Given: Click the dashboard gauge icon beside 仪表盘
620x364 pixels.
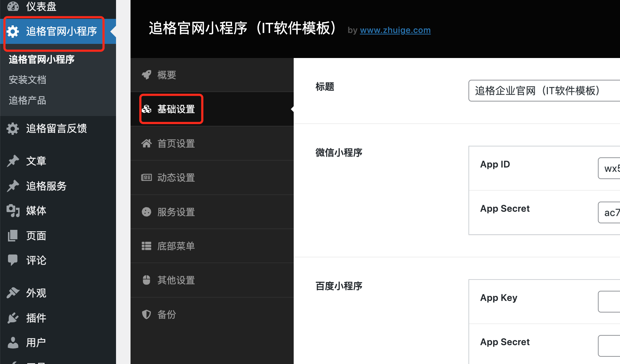Looking at the screenshot, I should coord(13,6).
